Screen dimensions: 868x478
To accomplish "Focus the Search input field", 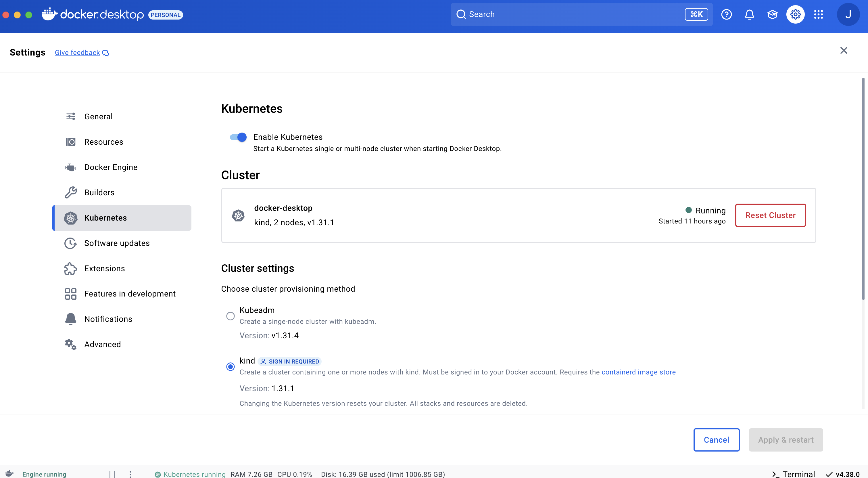I will click(x=573, y=14).
